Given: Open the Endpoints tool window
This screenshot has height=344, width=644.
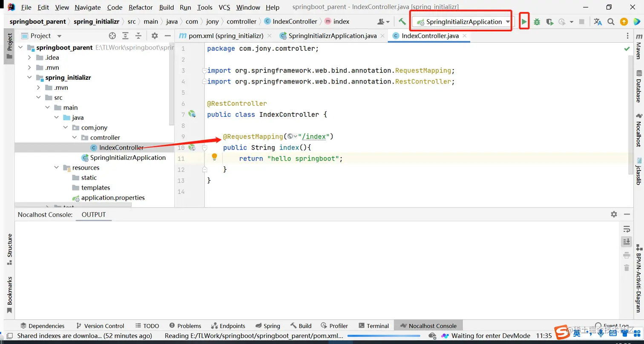Looking at the screenshot, I should tap(228, 326).
